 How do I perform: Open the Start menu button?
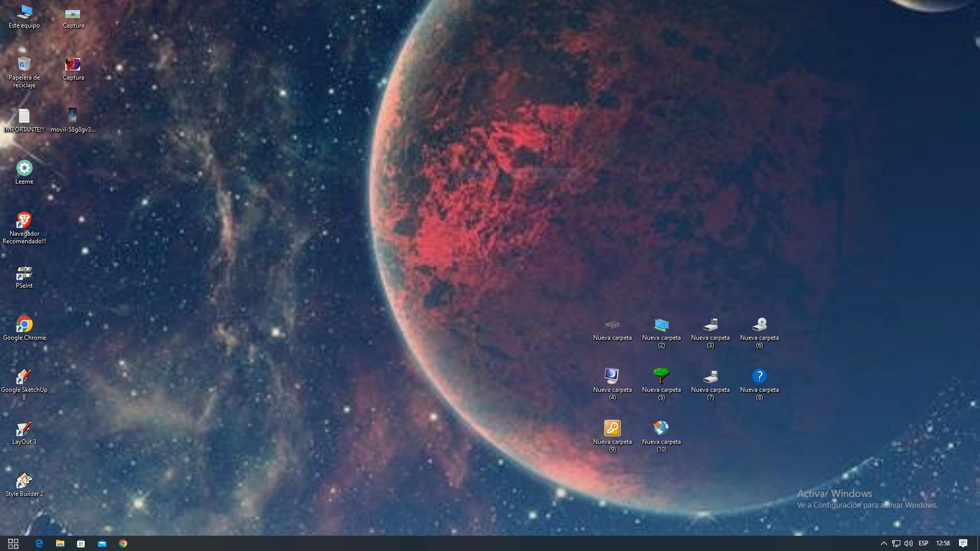coord(13,543)
